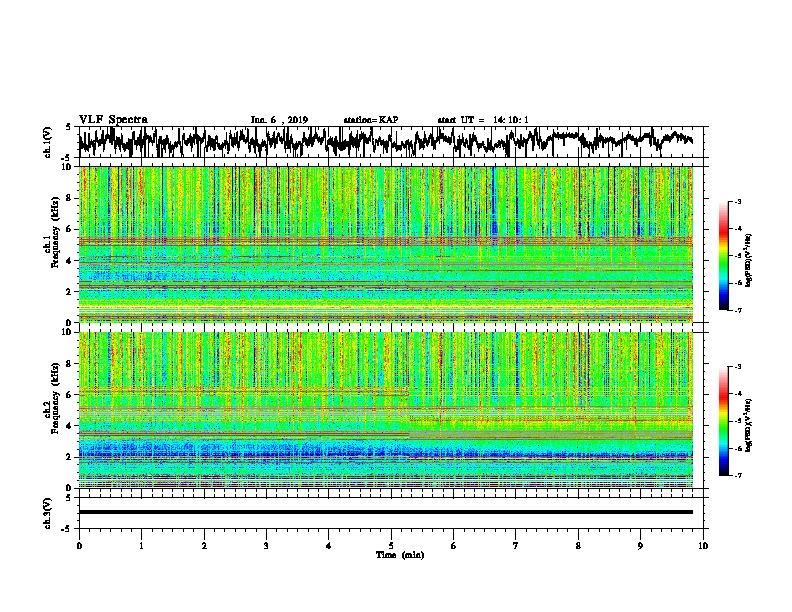Click the ch.2 spectrogram color scale bar

click(x=723, y=421)
